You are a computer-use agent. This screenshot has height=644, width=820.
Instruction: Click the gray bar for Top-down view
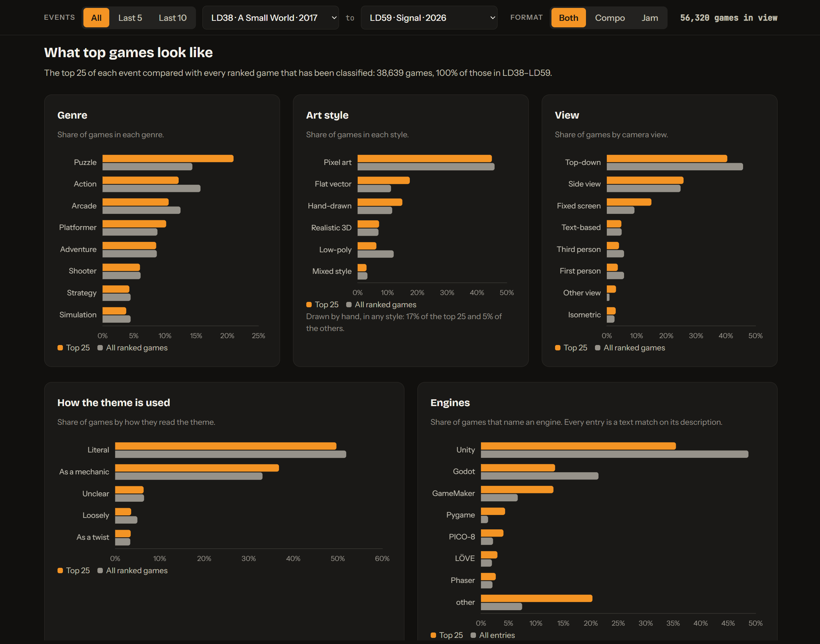pos(675,167)
